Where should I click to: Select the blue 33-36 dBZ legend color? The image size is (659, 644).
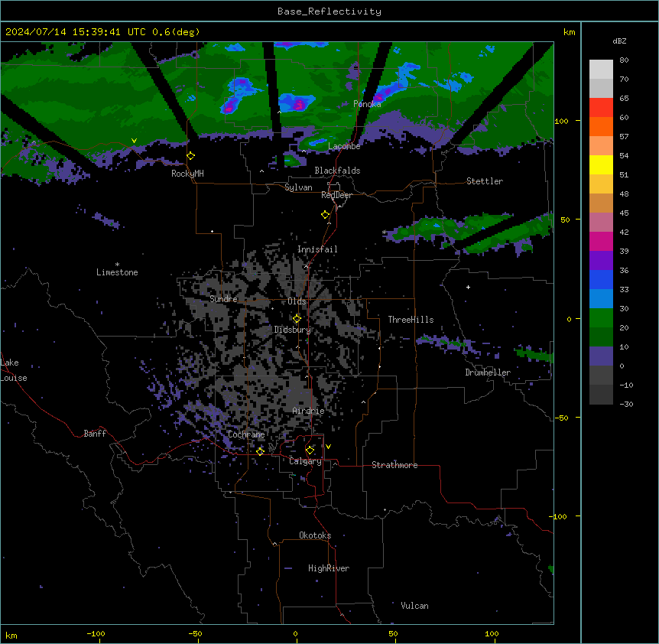[x=601, y=279]
